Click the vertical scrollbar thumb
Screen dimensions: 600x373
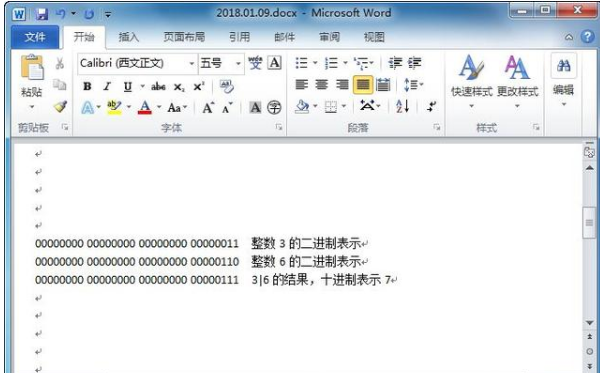click(x=589, y=223)
